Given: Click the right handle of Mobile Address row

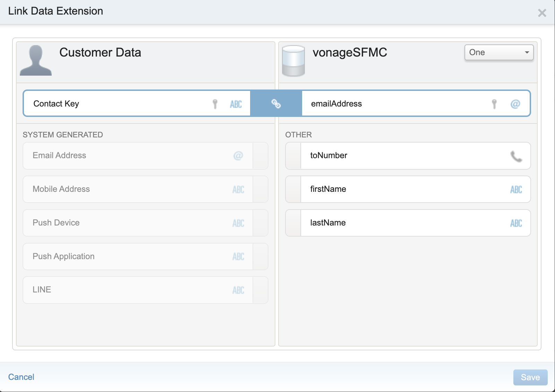Looking at the screenshot, I should (260, 189).
